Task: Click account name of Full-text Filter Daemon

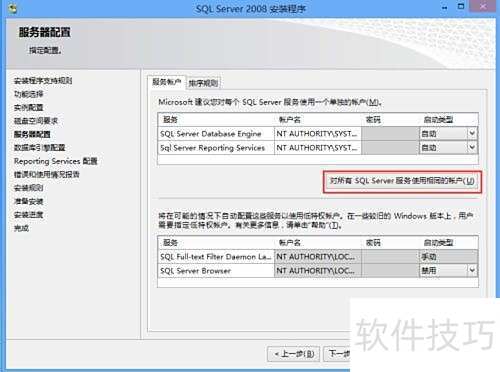Action: tap(318, 257)
